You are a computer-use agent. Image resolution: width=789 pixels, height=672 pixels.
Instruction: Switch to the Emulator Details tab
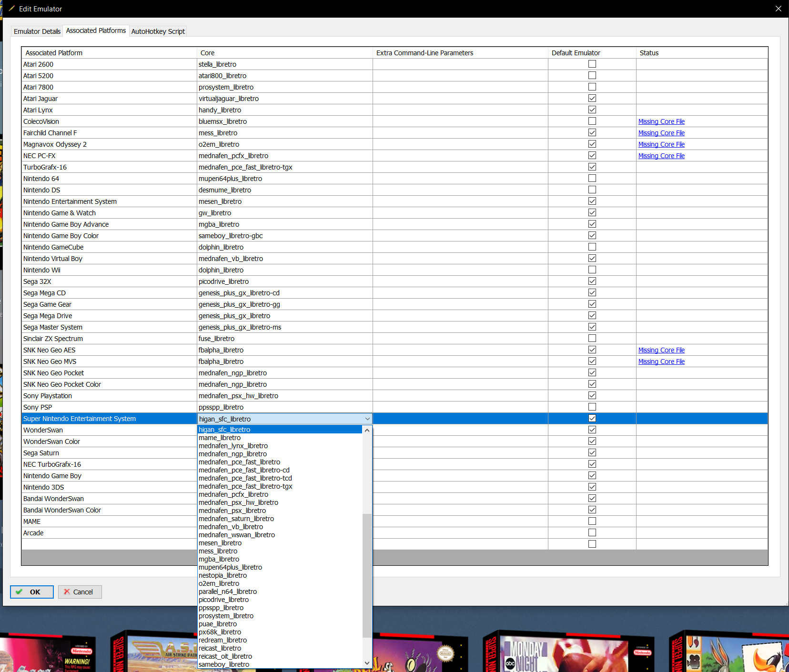(x=37, y=31)
